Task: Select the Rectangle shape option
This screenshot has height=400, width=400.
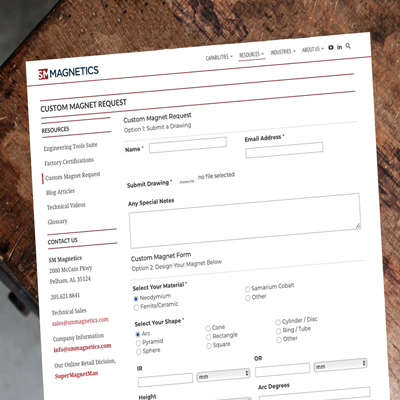Action: (x=209, y=337)
